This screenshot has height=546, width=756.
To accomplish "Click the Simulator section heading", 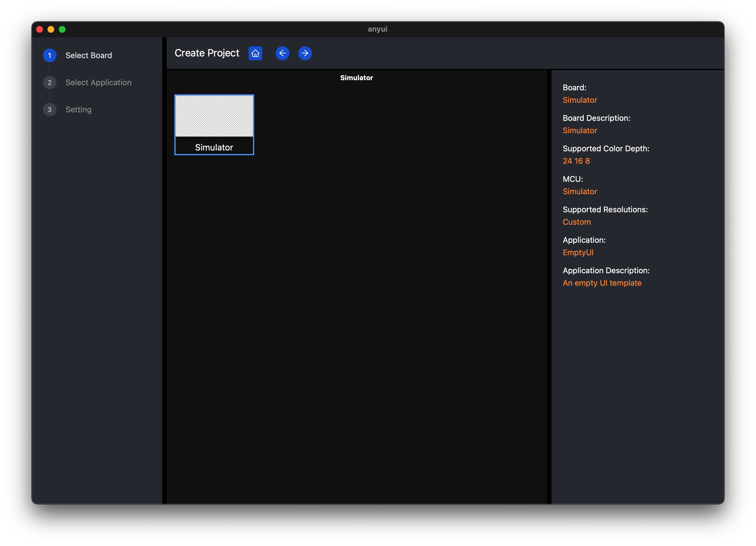I will click(x=356, y=78).
